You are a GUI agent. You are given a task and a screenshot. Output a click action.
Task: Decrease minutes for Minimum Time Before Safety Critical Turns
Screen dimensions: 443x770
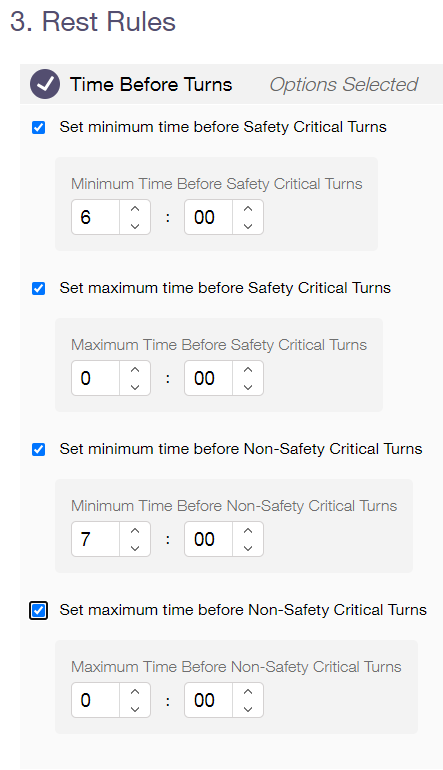point(248,226)
